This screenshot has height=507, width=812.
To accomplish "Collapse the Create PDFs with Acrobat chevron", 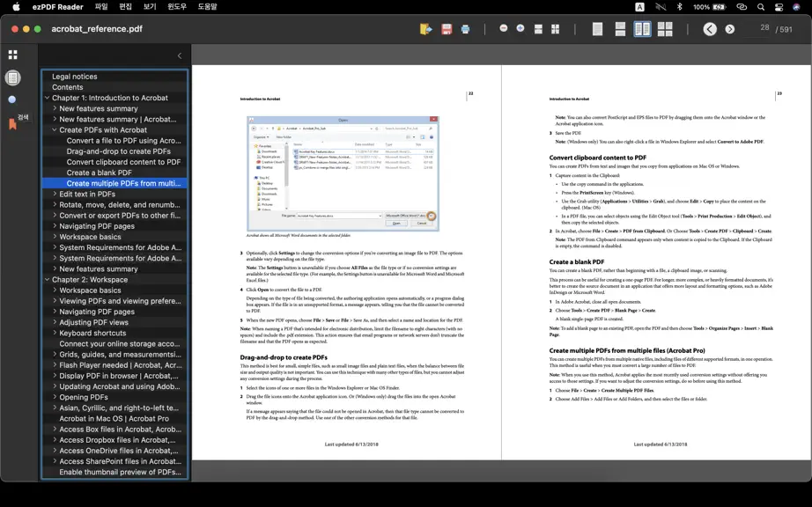I will click(x=55, y=130).
